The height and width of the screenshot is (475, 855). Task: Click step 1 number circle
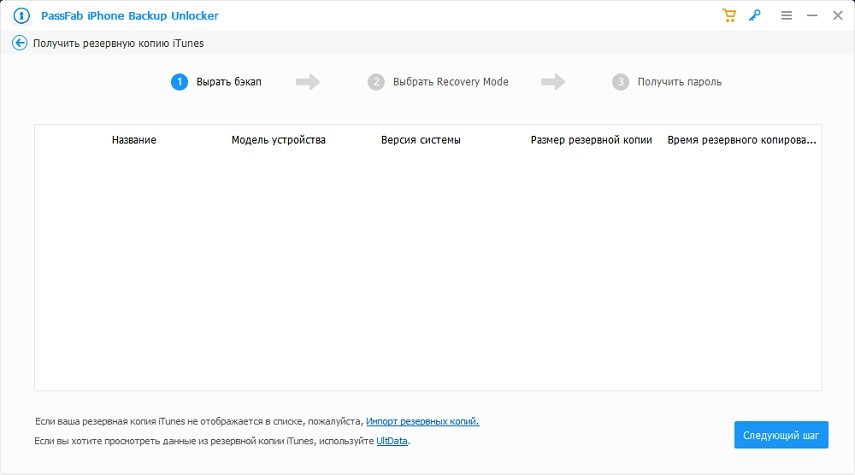pyautogui.click(x=179, y=82)
